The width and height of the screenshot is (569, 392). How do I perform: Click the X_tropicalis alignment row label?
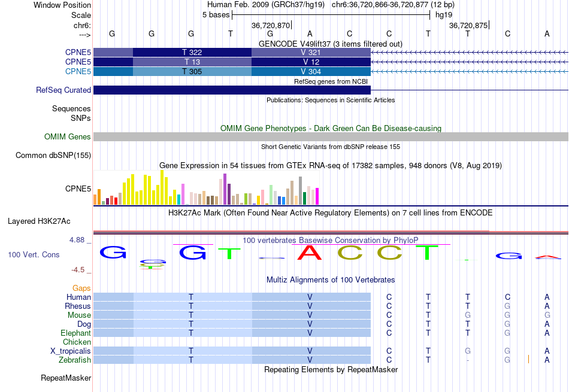(x=71, y=351)
